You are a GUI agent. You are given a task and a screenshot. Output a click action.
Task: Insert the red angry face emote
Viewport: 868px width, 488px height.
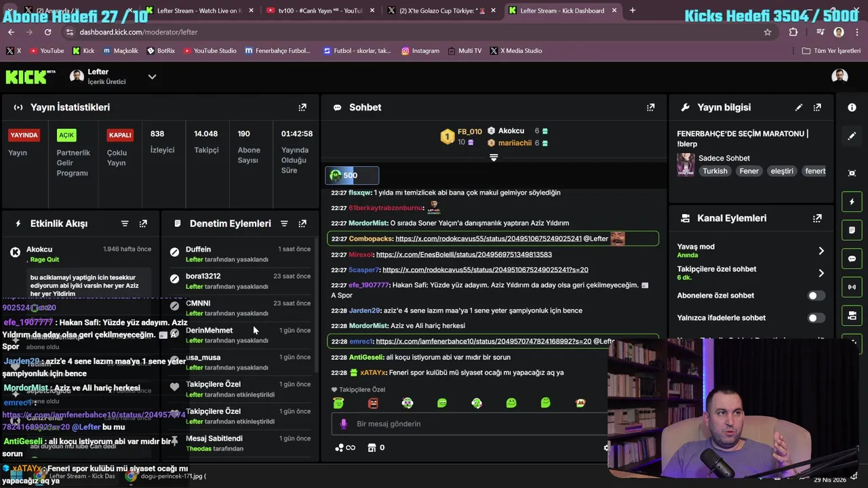pyautogui.click(x=373, y=403)
